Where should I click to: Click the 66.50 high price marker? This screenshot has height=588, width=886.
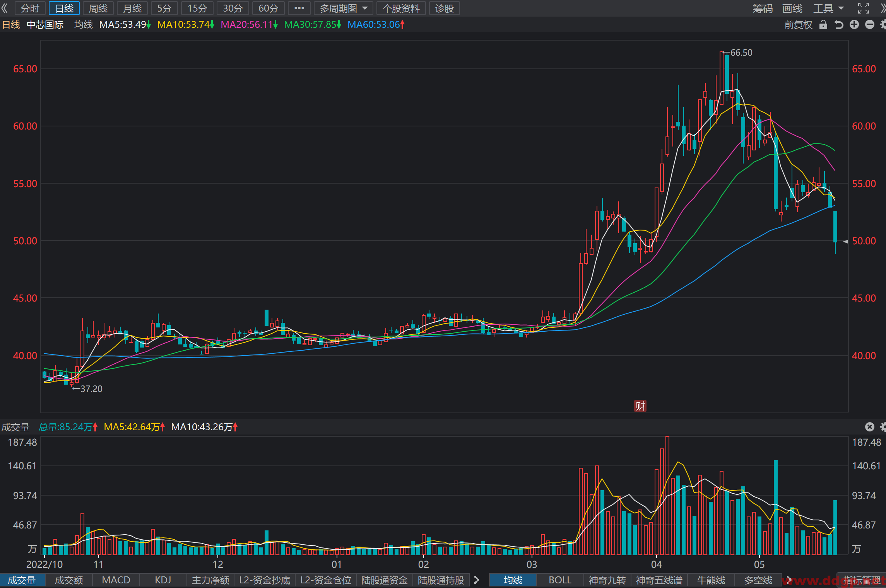click(738, 53)
